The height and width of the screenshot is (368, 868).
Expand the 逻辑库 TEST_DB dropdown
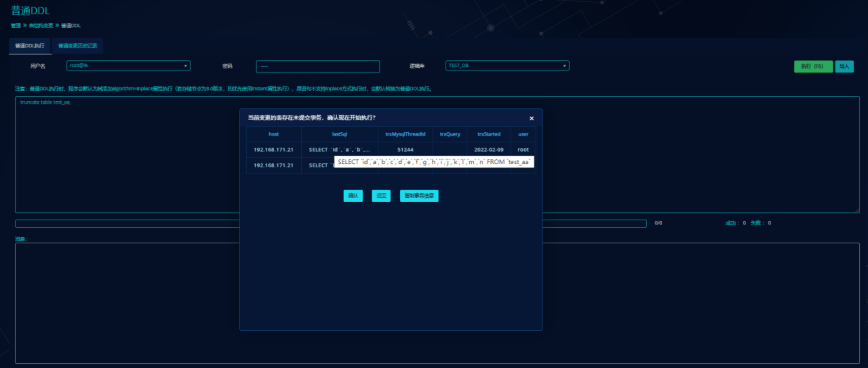[x=507, y=65]
